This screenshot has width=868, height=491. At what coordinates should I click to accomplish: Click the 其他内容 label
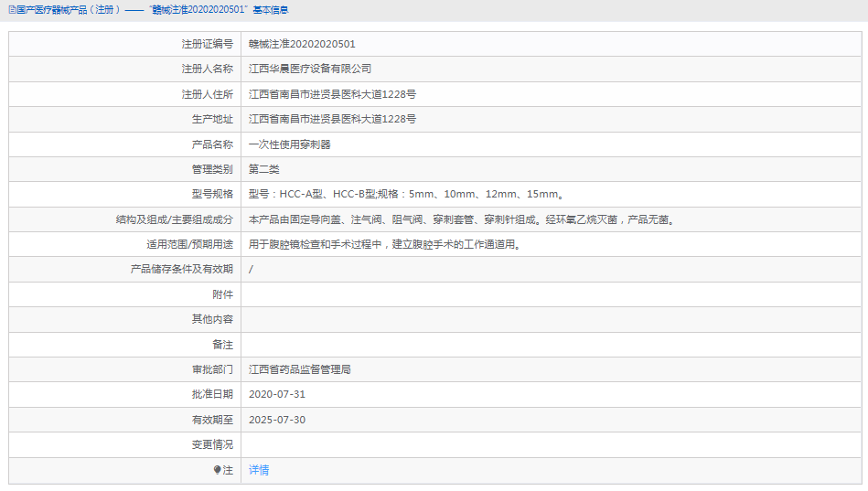[x=212, y=319]
